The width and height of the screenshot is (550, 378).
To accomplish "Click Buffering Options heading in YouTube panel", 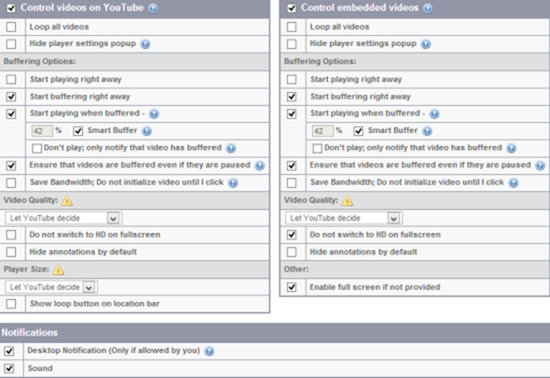I will click(x=40, y=61).
